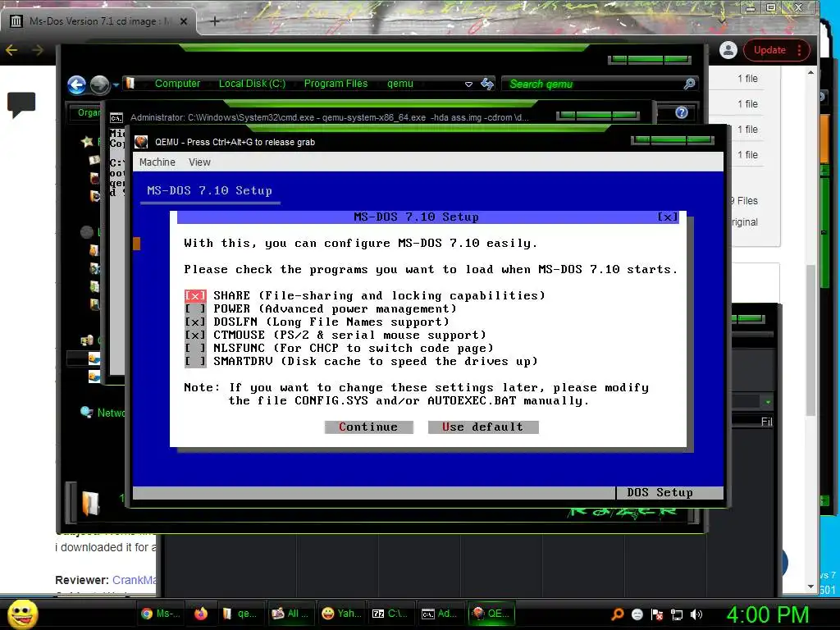This screenshot has height=630, width=840.
Task: Click browser scrollbar down arrow
Action: (x=810, y=587)
